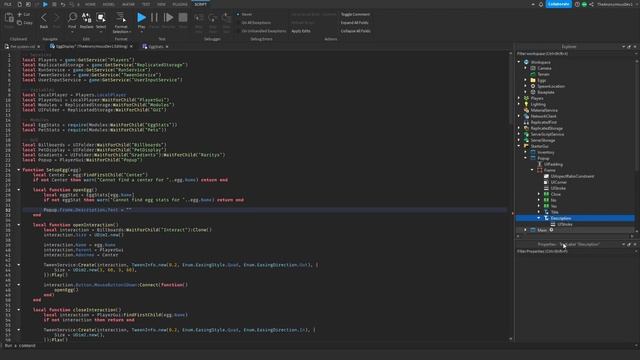Select the SCRIPT ribbon tab
The height and width of the screenshot is (360, 640).
[x=200, y=4]
